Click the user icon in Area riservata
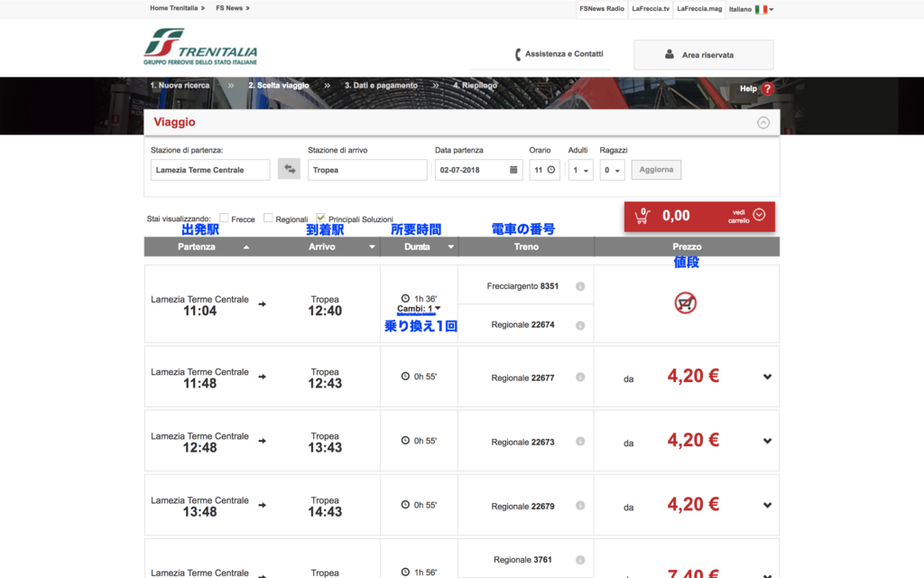This screenshot has width=924, height=578. click(670, 54)
